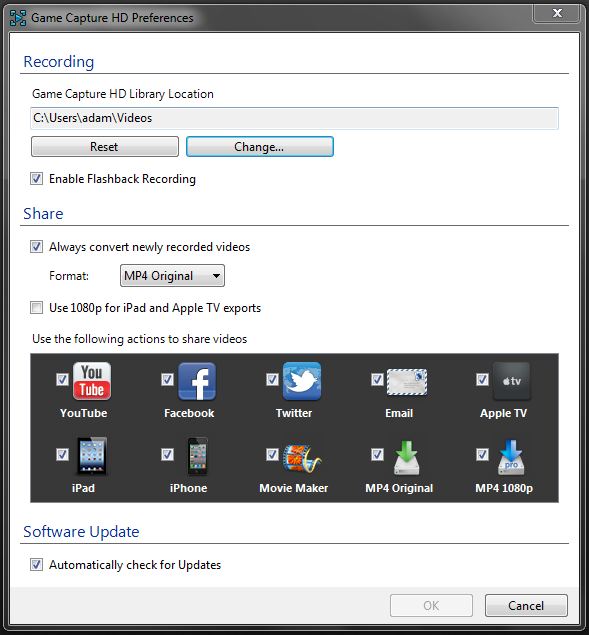Uncheck Always convert newly recorded videos

click(36, 247)
